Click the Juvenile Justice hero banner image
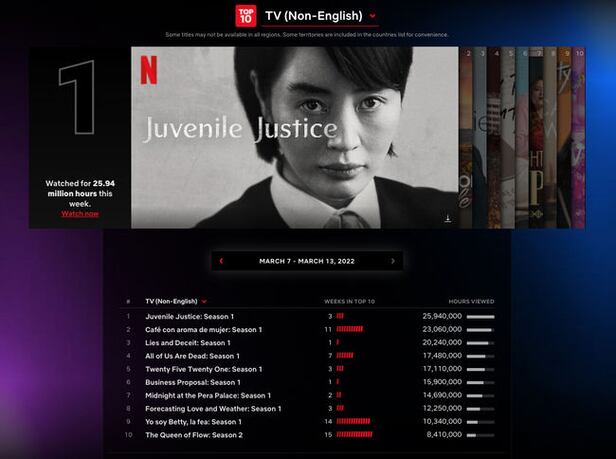Screen dimensions: 616x459 [295, 137]
